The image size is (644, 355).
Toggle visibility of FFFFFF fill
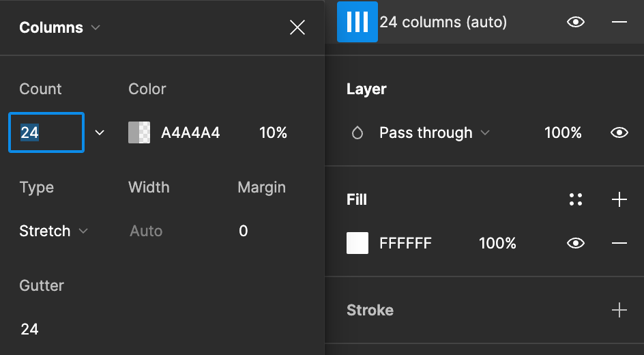pyautogui.click(x=576, y=243)
